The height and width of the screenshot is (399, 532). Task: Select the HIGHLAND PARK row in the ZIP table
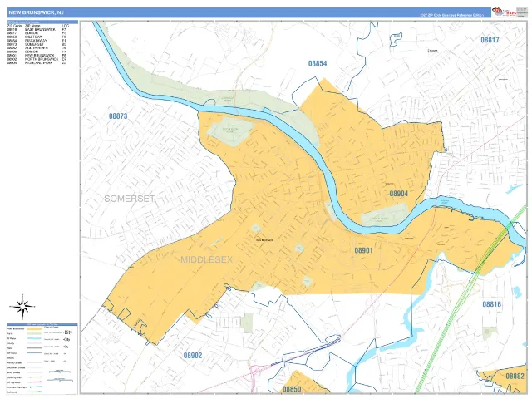pyautogui.click(x=37, y=63)
